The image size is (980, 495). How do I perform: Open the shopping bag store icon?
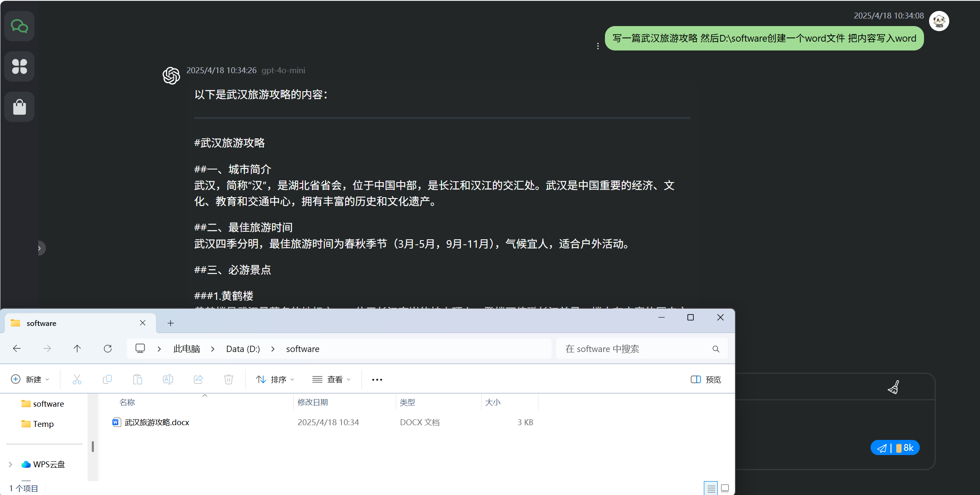[19, 107]
